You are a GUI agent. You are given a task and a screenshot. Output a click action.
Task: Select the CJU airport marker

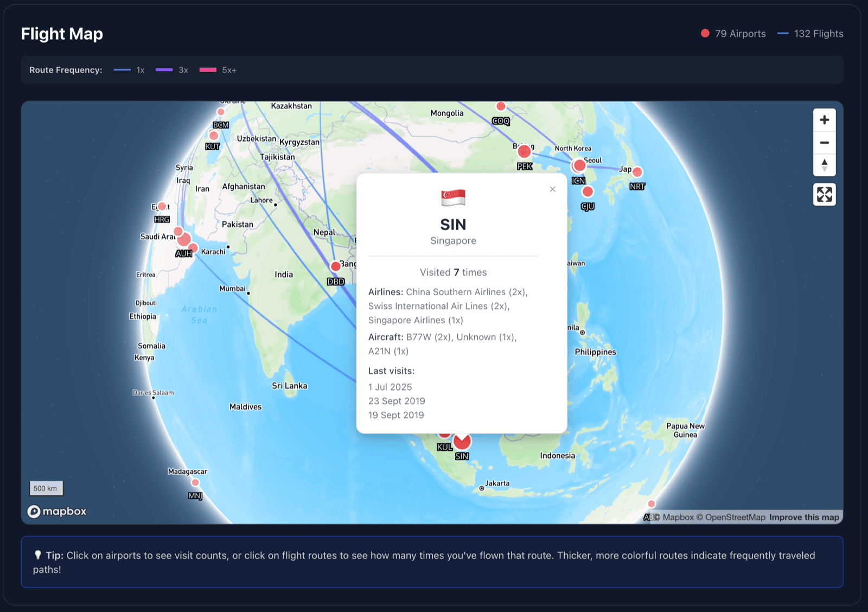(x=588, y=192)
